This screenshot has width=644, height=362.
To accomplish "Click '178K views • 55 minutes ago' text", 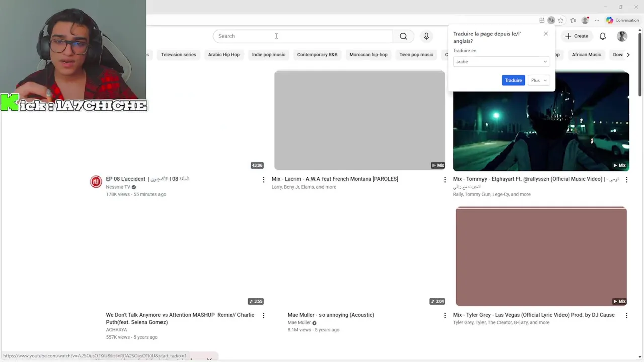I will [x=136, y=194].
